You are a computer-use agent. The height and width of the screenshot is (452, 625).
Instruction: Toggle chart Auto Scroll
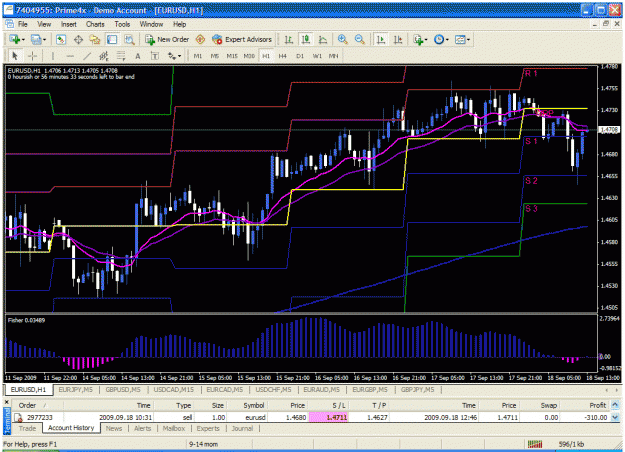pos(381,39)
